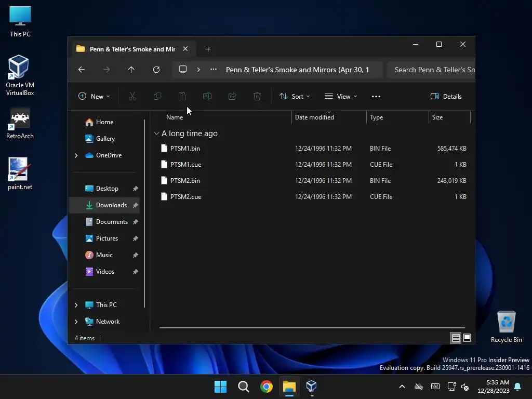Screen dimensions: 532x399
Task: Open the notification bell
Action: pyautogui.click(x=518, y=387)
